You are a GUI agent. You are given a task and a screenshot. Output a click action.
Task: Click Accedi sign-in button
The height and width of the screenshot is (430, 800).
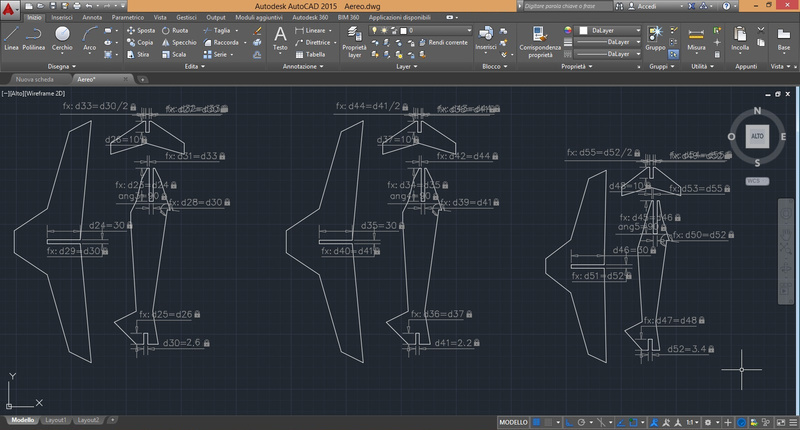(647, 5)
